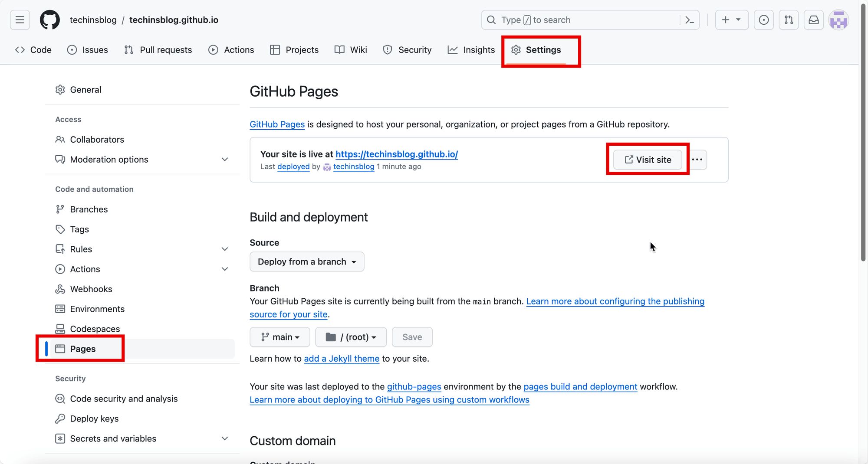Open pages build and deployment workflow link
The width and height of the screenshot is (868, 464).
pyautogui.click(x=580, y=387)
